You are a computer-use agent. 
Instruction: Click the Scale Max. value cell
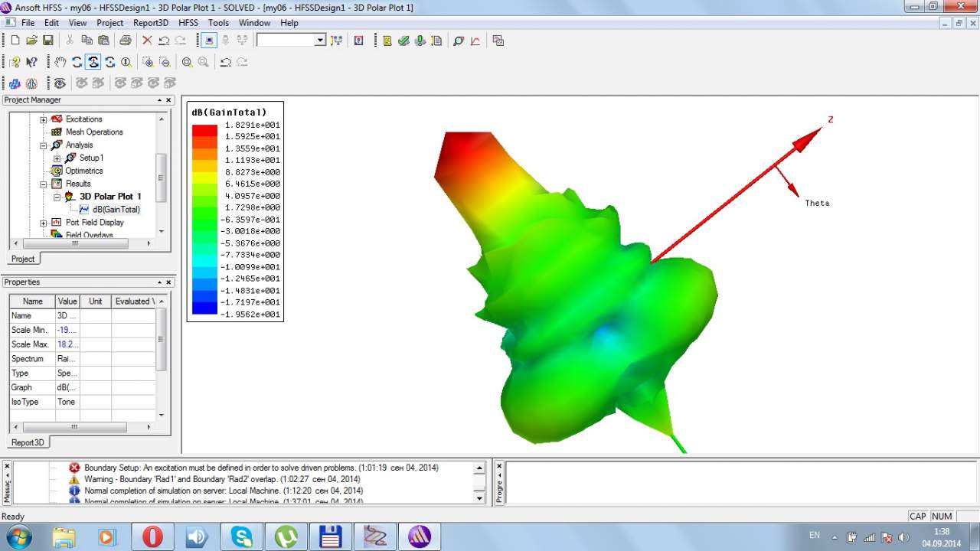(x=67, y=344)
